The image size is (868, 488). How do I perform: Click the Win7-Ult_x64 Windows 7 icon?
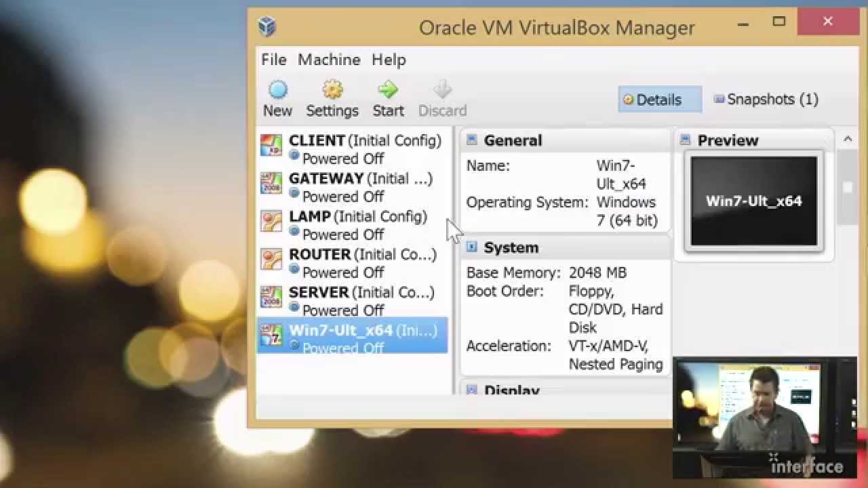click(x=271, y=336)
